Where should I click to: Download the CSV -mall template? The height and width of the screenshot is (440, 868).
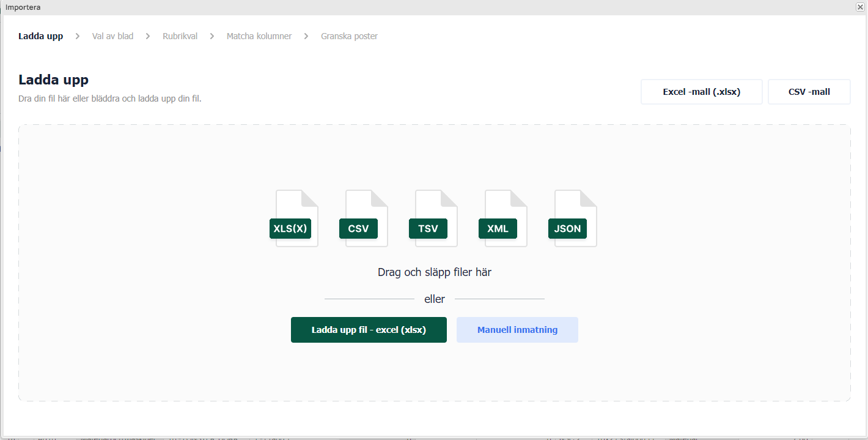pos(809,92)
